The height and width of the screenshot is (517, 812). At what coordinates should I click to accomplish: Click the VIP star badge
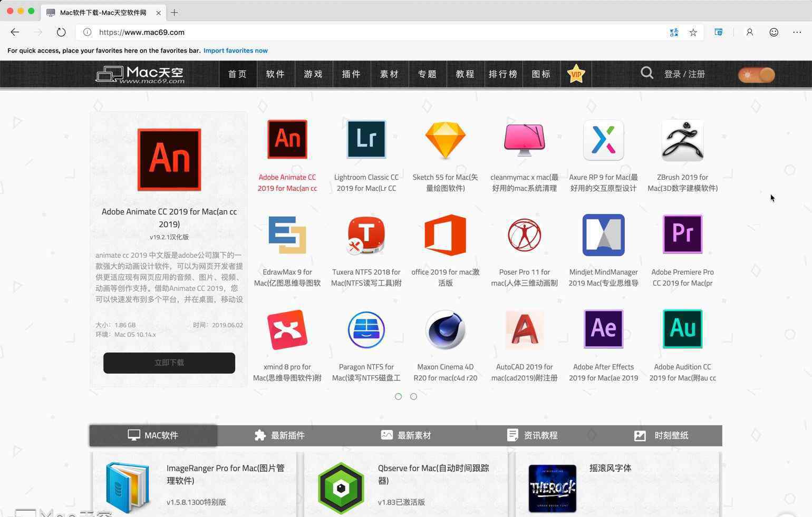click(x=576, y=74)
